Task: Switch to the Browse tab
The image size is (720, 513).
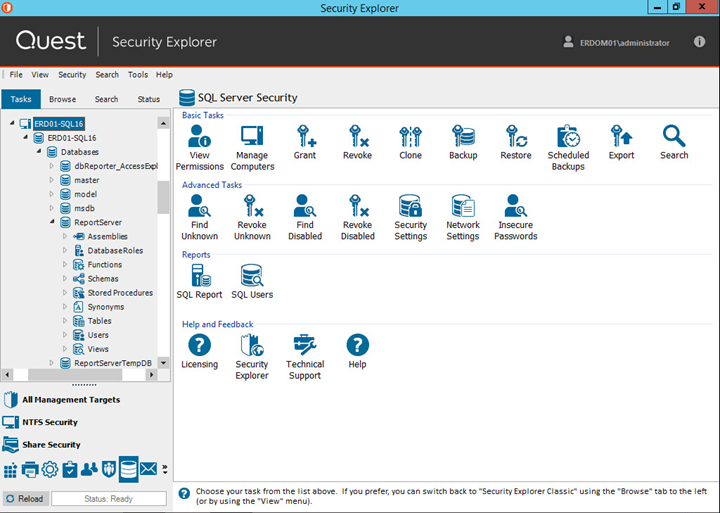Action: [63, 99]
